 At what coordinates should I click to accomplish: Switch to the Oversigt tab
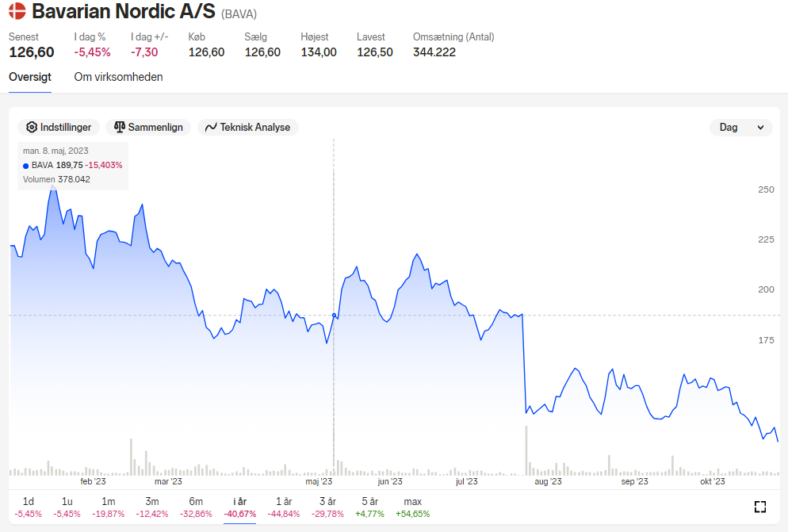30,77
